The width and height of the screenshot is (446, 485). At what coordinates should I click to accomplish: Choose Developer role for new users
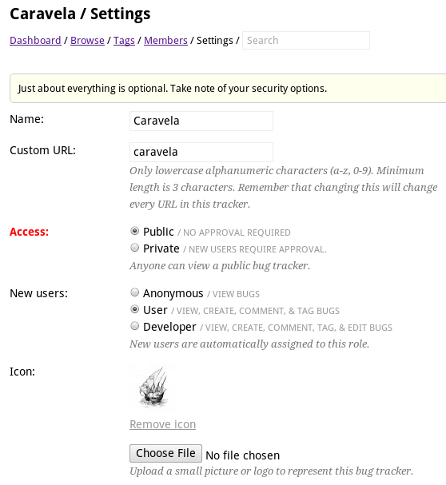[x=135, y=326]
